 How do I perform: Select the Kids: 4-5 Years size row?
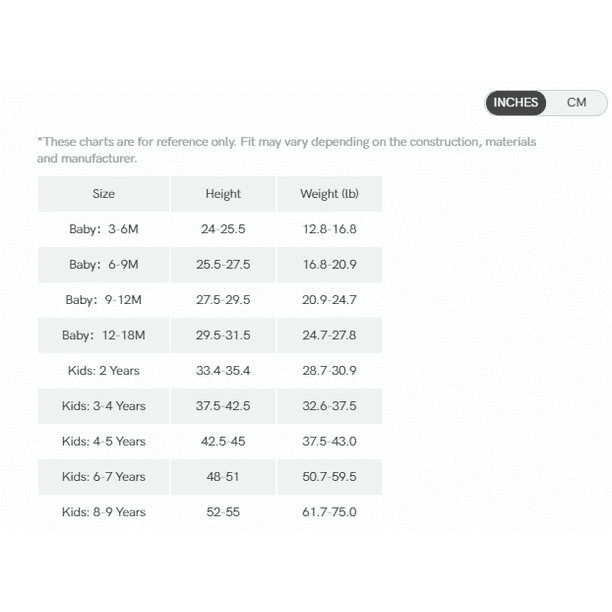tap(210, 441)
